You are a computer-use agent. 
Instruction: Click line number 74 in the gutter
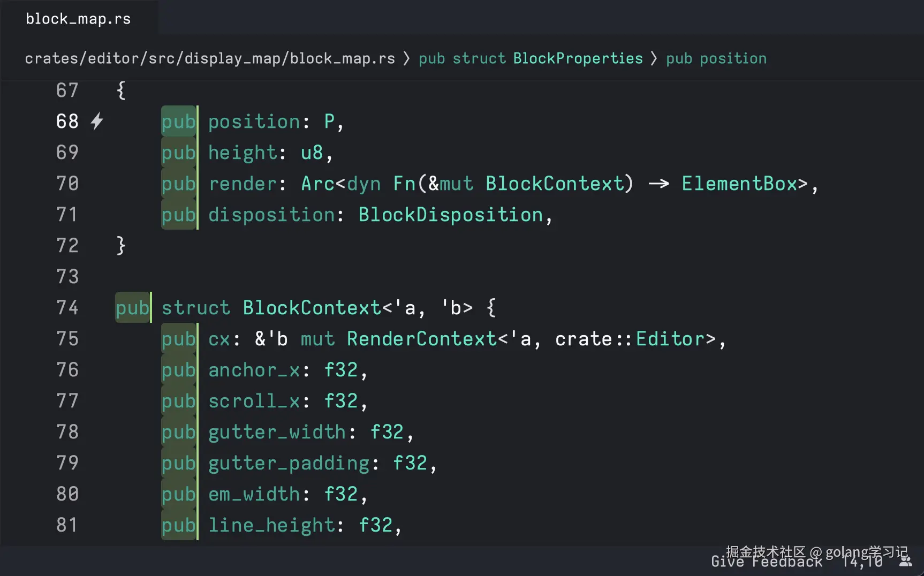[x=67, y=308]
